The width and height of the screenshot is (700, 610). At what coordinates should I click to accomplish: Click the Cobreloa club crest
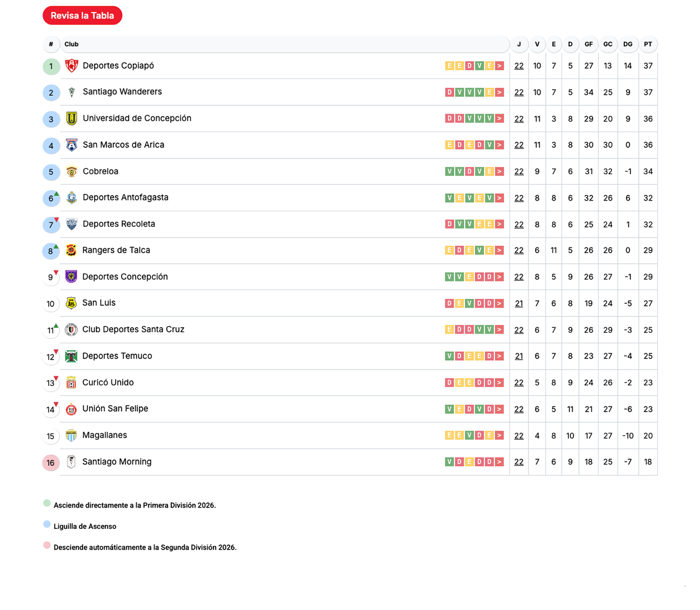point(72,171)
